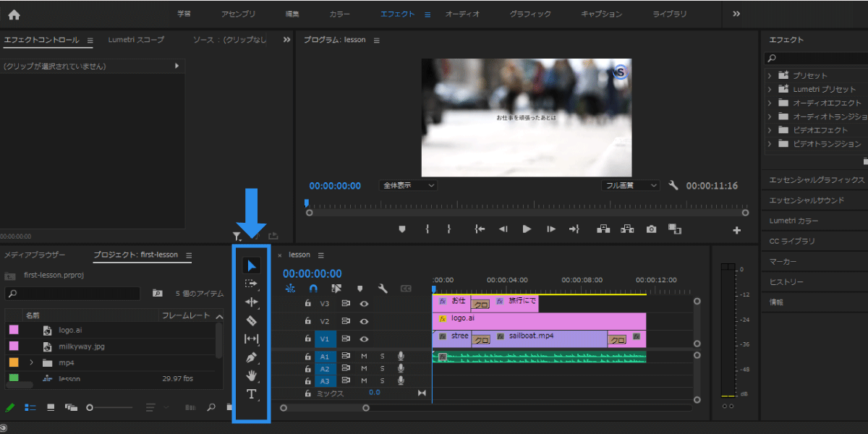868x434 pixels.
Task: Expand the ビデオトランジション folder
Action: pos(770,144)
